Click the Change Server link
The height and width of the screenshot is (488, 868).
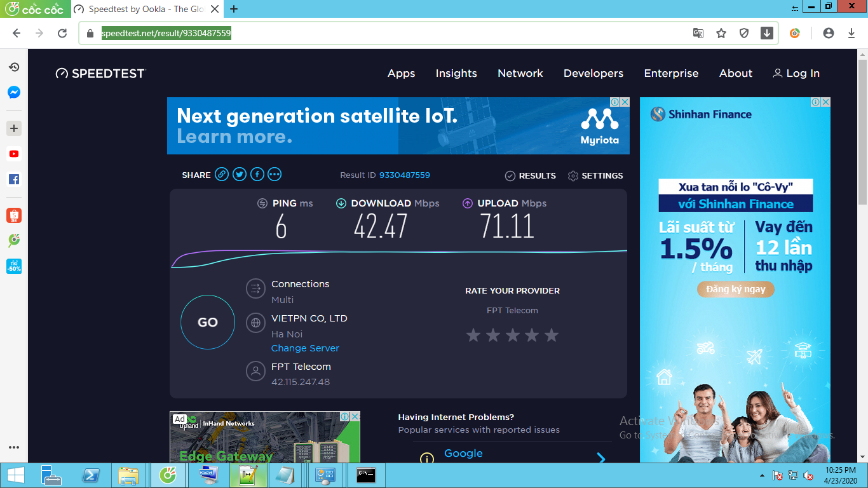[305, 348]
